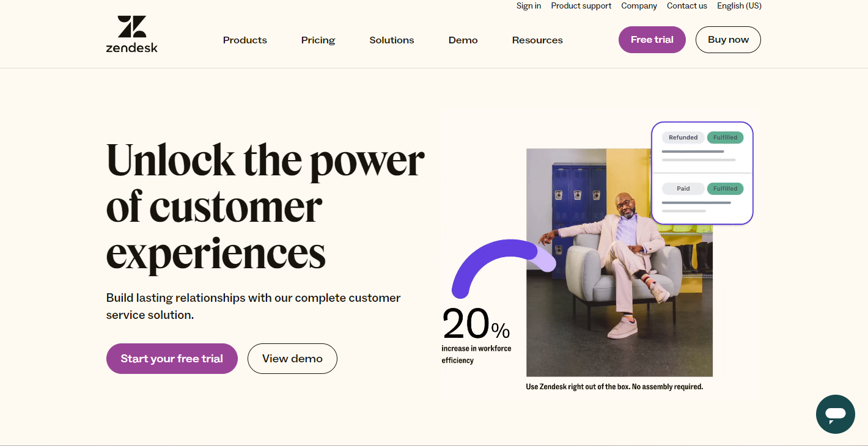The height and width of the screenshot is (446, 868).
Task: Go to the Pricing page
Action: (x=318, y=40)
